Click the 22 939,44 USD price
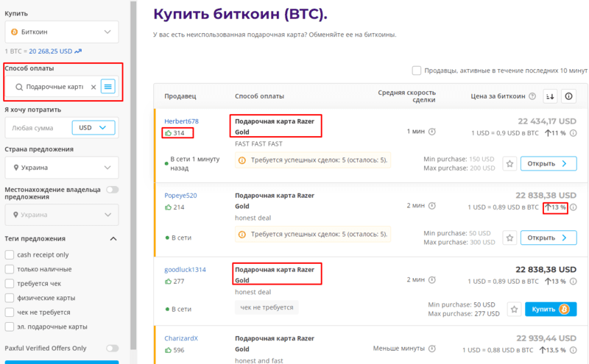The width and height of the screenshot is (589, 364). click(x=546, y=338)
